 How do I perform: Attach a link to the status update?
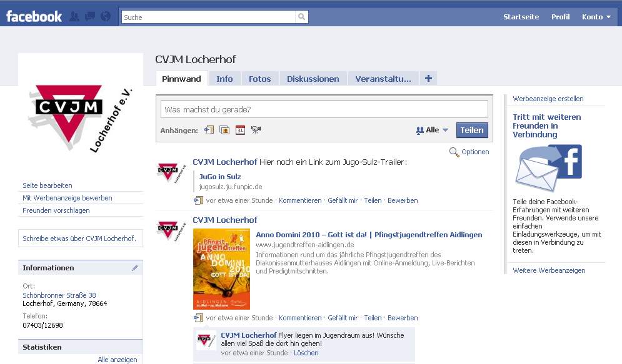point(209,130)
